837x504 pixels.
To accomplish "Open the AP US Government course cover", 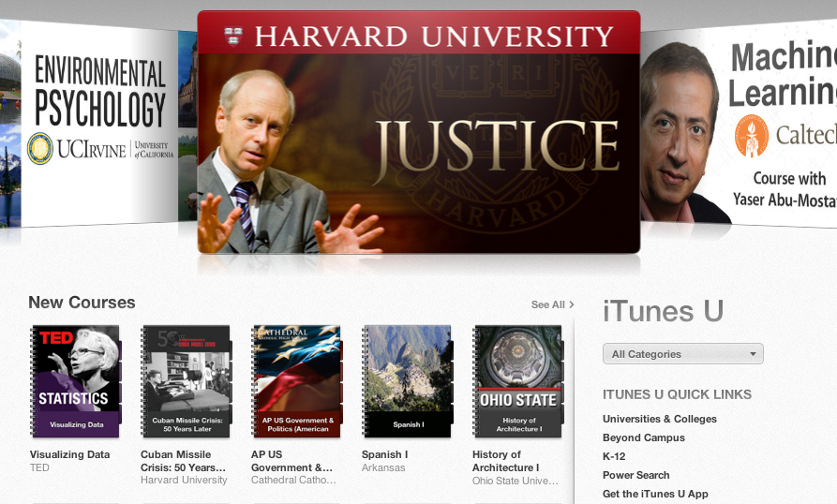I will coord(297,381).
